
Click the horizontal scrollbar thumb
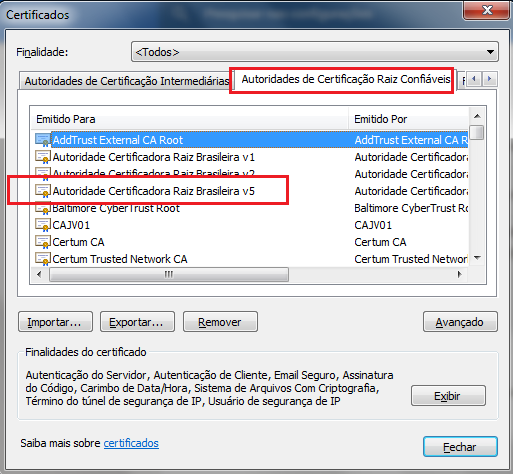point(169,274)
